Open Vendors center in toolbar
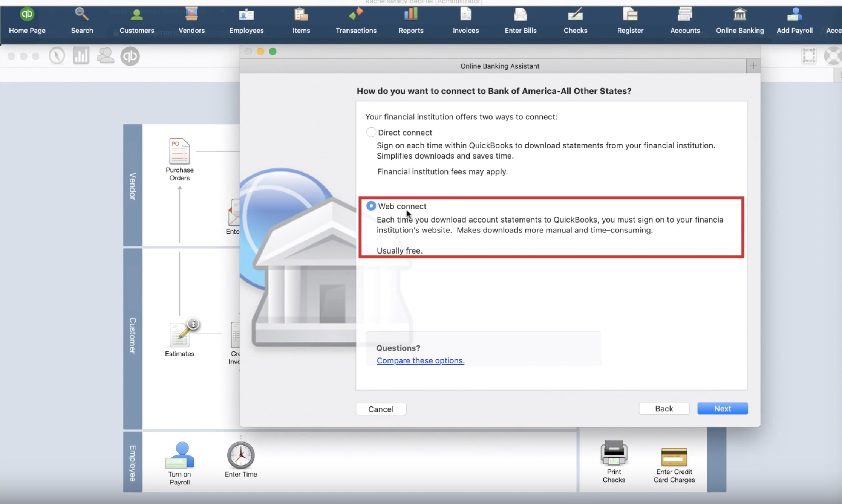 click(191, 21)
